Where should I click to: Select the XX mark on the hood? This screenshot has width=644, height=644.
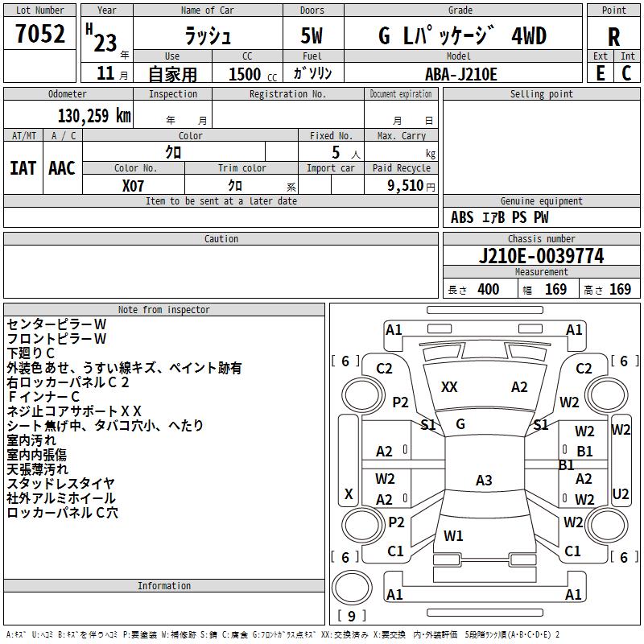449,387
